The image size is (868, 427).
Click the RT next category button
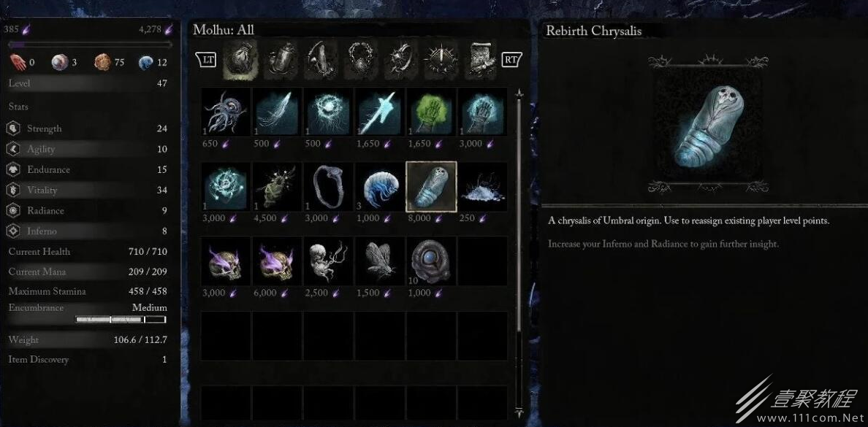click(511, 59)
